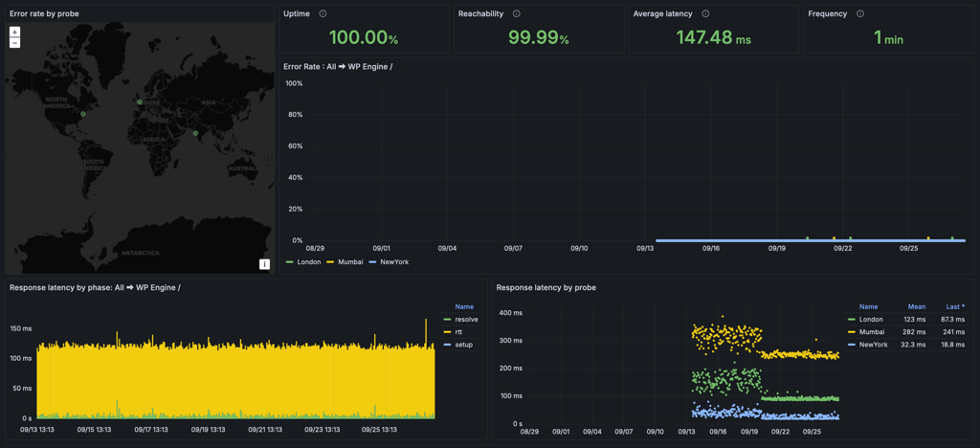Image resolution: width=980 pixels, height=448 pixels.
Task: Click the 1 min frequency value
Action: pyautogui.click(x=888, y=38)
